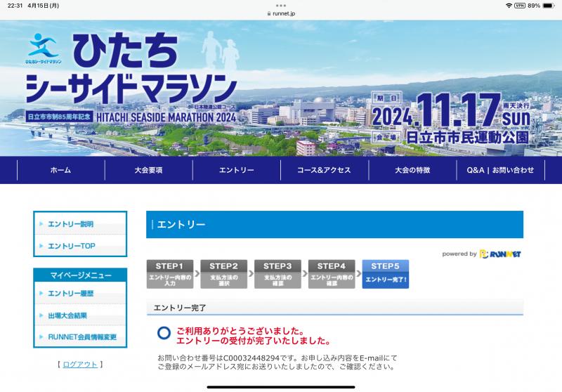The height and width of the screenshot is (392, 562).
Task: Open 大会の特徴 in navigation bar
Action: click(x=412, y=170)
